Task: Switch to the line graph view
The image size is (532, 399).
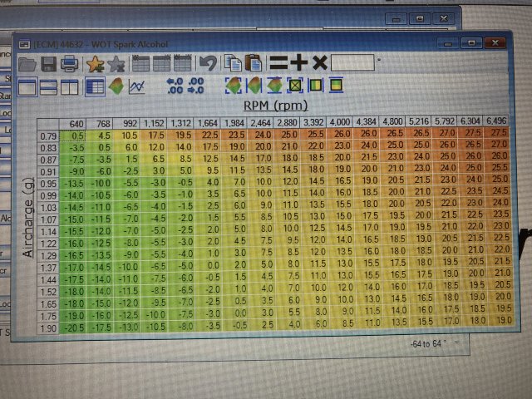Action: (139, 86)
